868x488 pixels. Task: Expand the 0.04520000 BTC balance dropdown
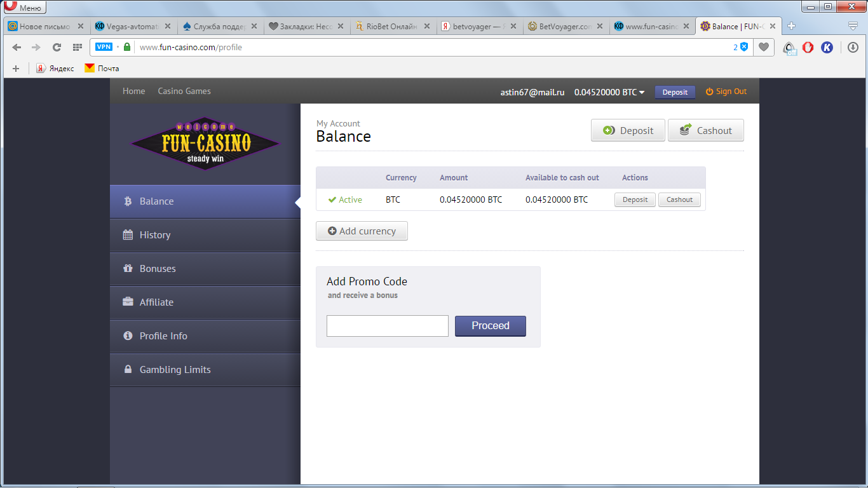coord(609,92)
